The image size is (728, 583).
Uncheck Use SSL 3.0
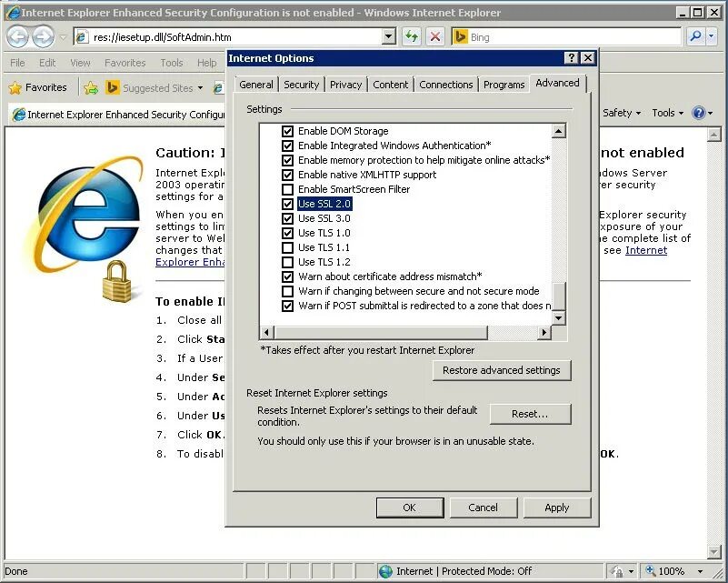[287, 218]
